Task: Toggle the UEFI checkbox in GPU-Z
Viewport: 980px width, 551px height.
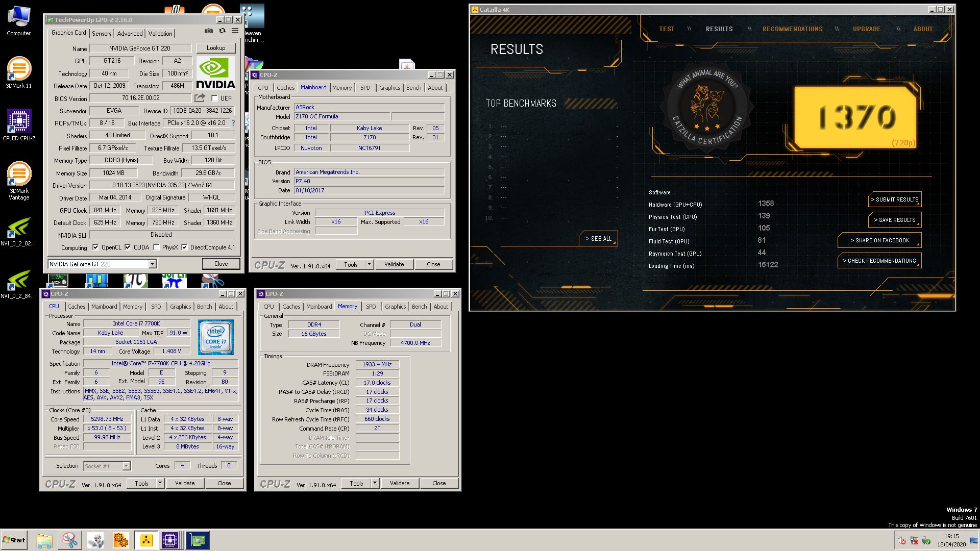Action: pos(214,98)
